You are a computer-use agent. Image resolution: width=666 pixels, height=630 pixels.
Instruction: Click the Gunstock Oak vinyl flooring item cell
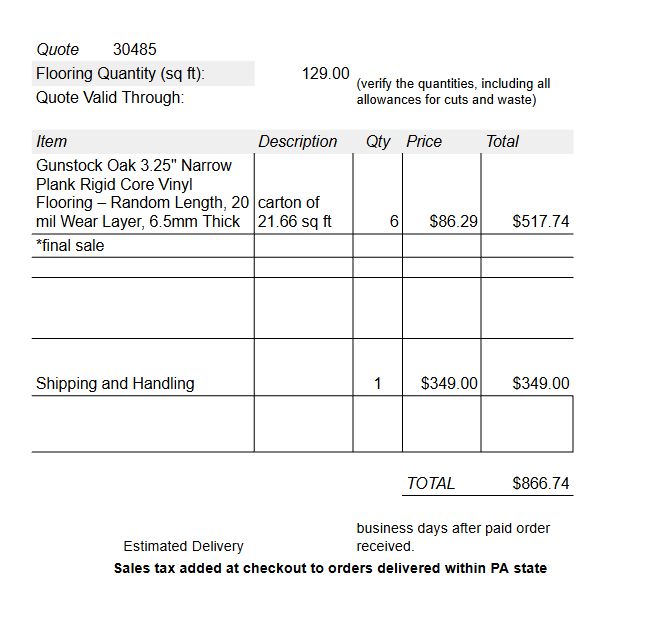143,193
